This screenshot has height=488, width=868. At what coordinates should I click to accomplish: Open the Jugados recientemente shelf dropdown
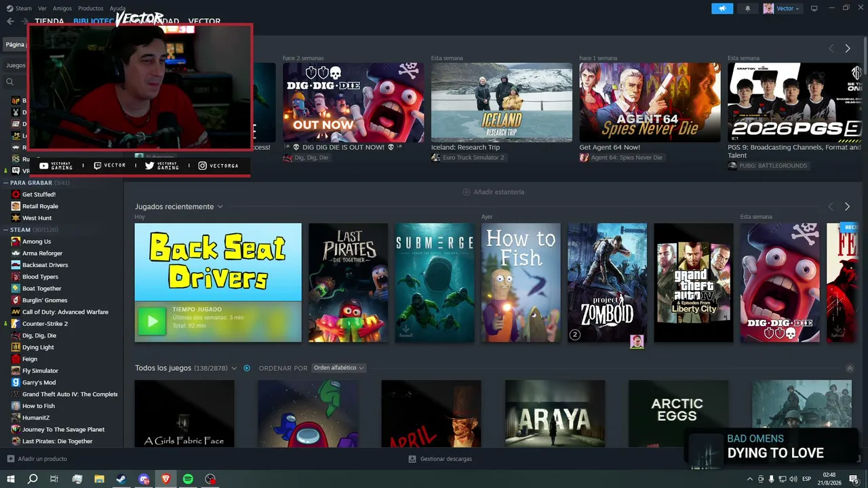click(x=220, y=207)
